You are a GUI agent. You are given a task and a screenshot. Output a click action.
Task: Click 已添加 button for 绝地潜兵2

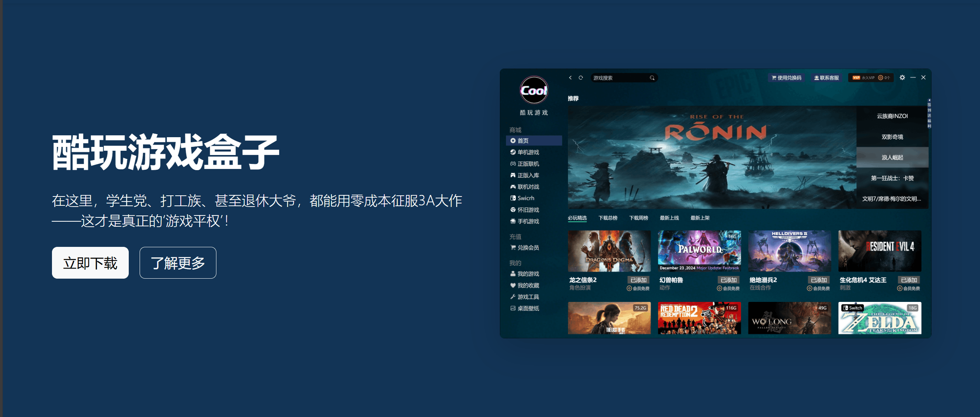819,280
